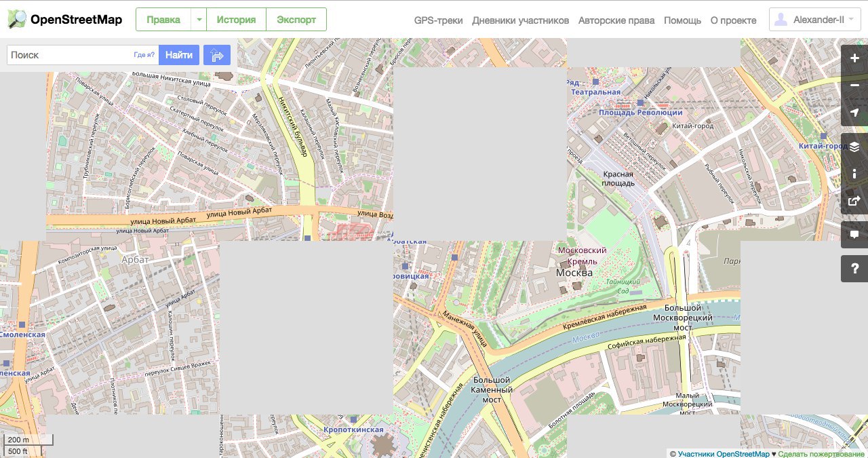The height and width of the screenshot is (458, 868).
Task: Add a map note via the comment icon
Action: (x=854, y=235)
